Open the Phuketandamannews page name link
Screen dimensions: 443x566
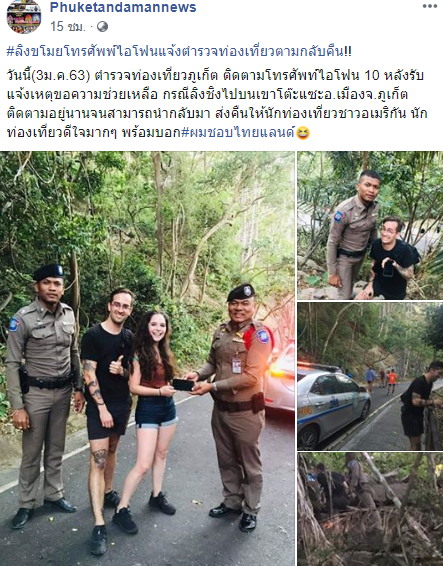123,7
